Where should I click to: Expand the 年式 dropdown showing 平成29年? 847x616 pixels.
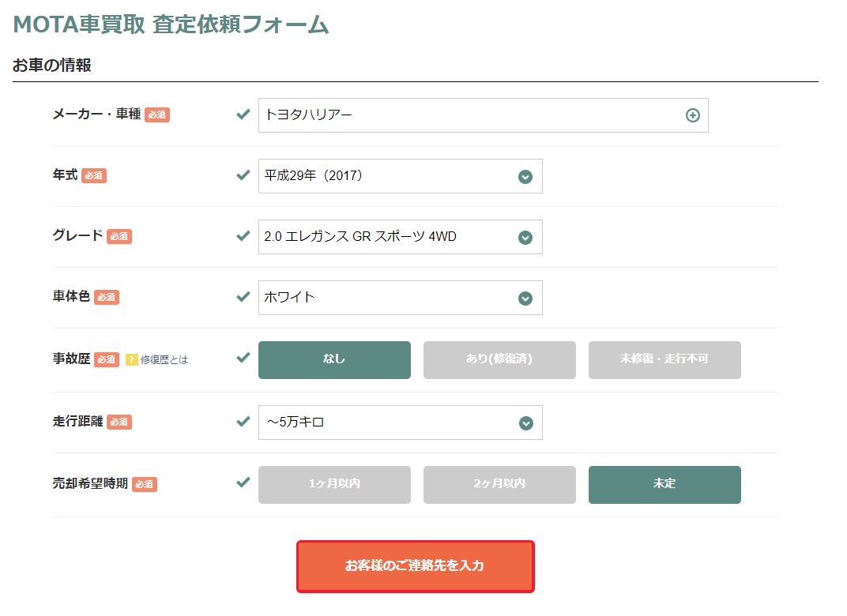tap(401, 176)
